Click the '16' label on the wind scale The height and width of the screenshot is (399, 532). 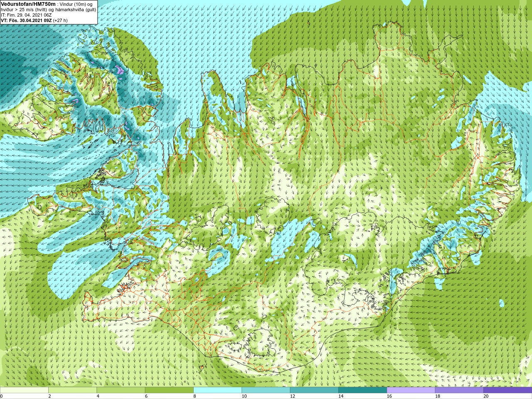point(389,396)
